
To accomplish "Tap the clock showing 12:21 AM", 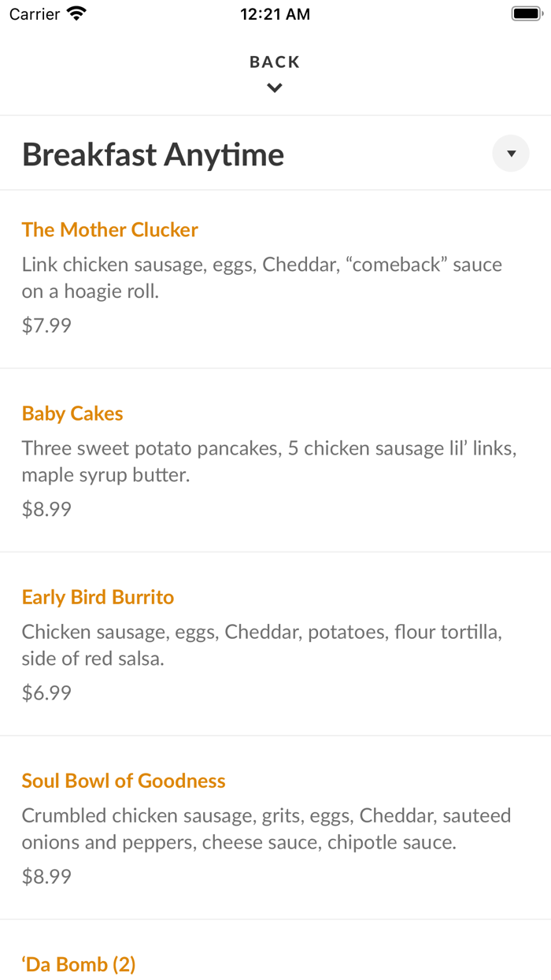I will tap(275, 13).
